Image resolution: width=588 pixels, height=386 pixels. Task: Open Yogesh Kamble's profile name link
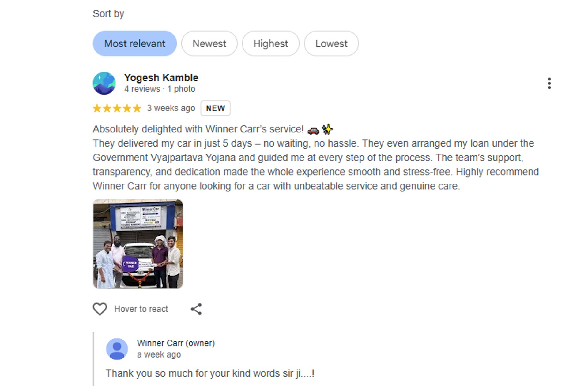coord(161,78)
